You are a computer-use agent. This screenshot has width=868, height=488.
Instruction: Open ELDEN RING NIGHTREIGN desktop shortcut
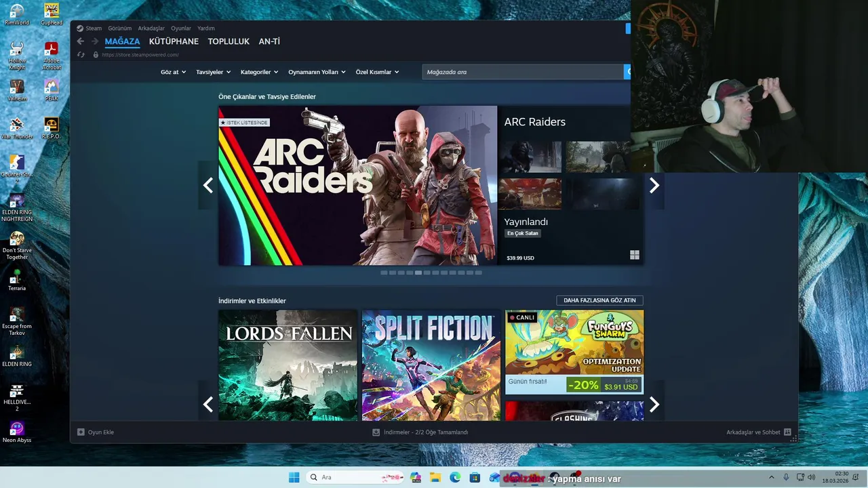(x=17, y=207)
